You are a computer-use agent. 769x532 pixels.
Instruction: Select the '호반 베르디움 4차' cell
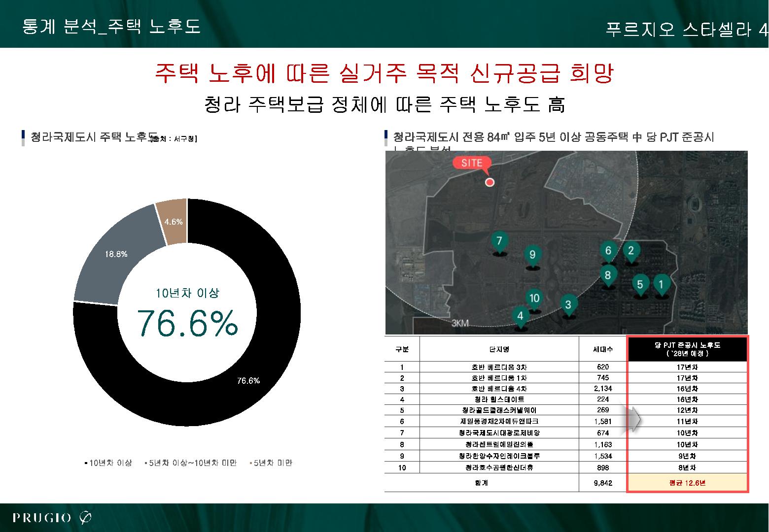[x=499, y=388]
